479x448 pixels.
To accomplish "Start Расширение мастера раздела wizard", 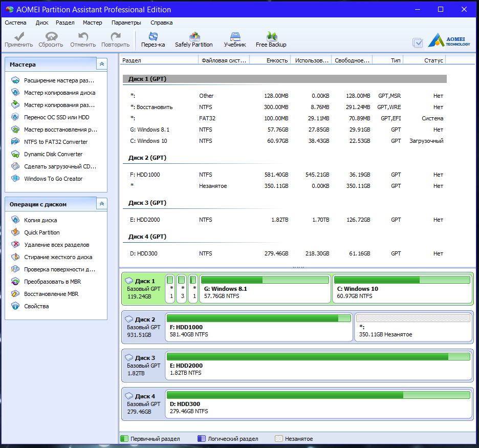I will (x=54, y=80).
